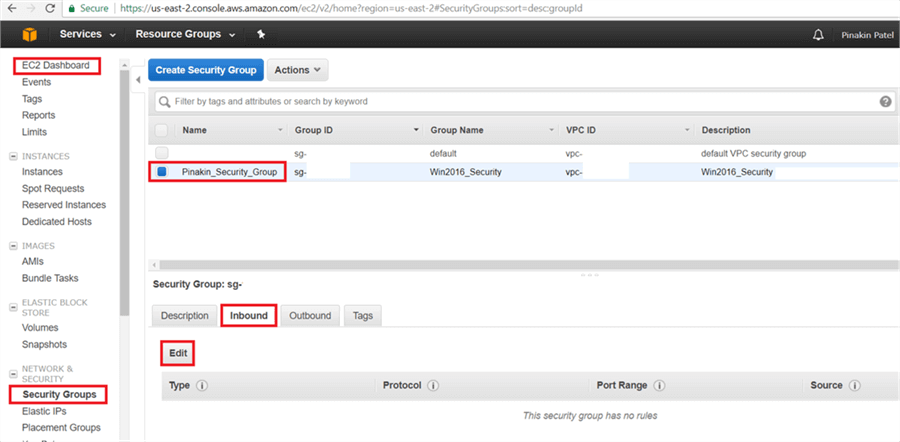Open the Services dropdown menu
This screenshot has width=900, height=442.
[87, 34]
